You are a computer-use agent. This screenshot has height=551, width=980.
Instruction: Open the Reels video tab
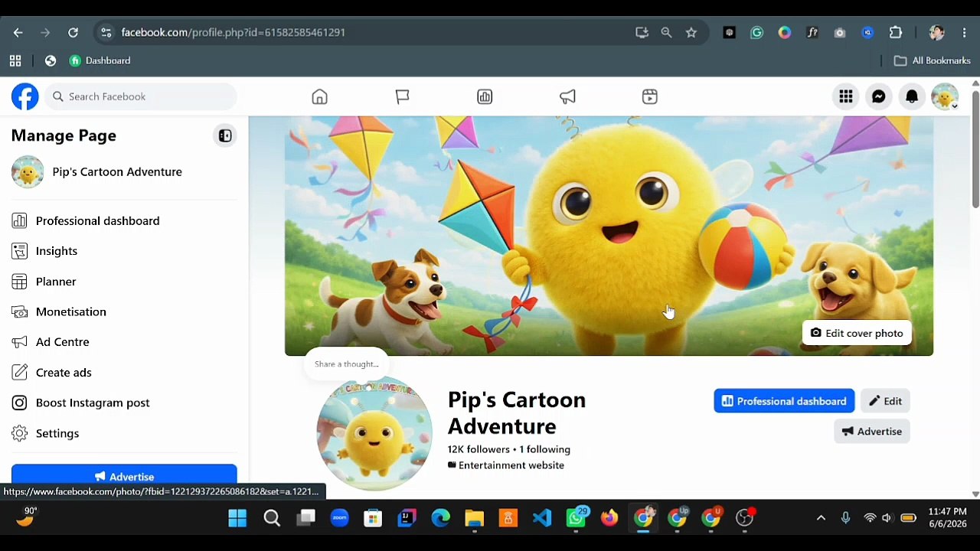pyautogui.click(x=650, y=96)
